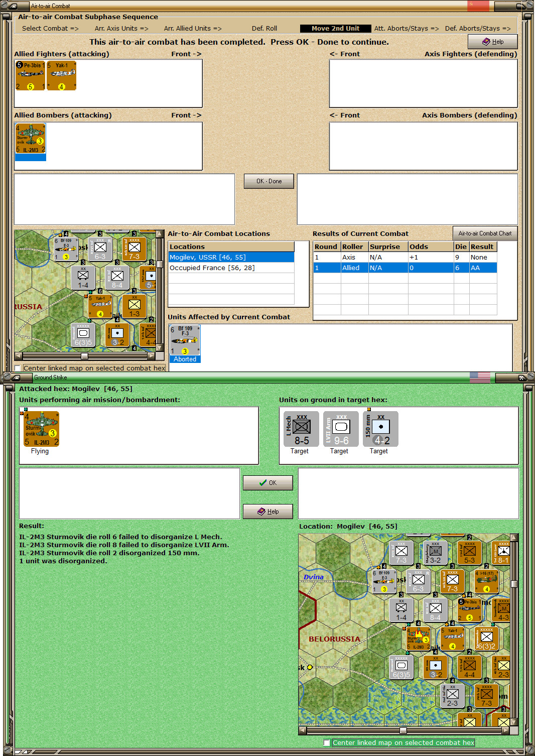Select the 'Def. Aborts/Stays =>' subphase step

[478, 28]
